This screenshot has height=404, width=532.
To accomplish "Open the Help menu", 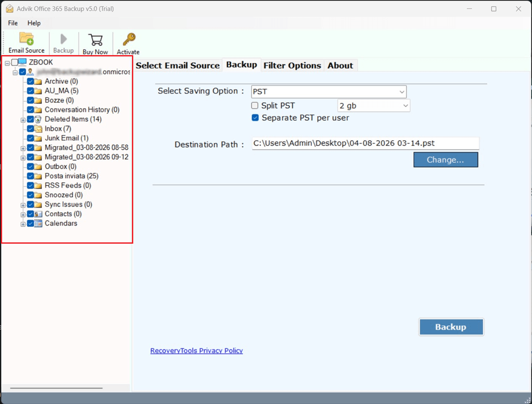I will [34, 23].
